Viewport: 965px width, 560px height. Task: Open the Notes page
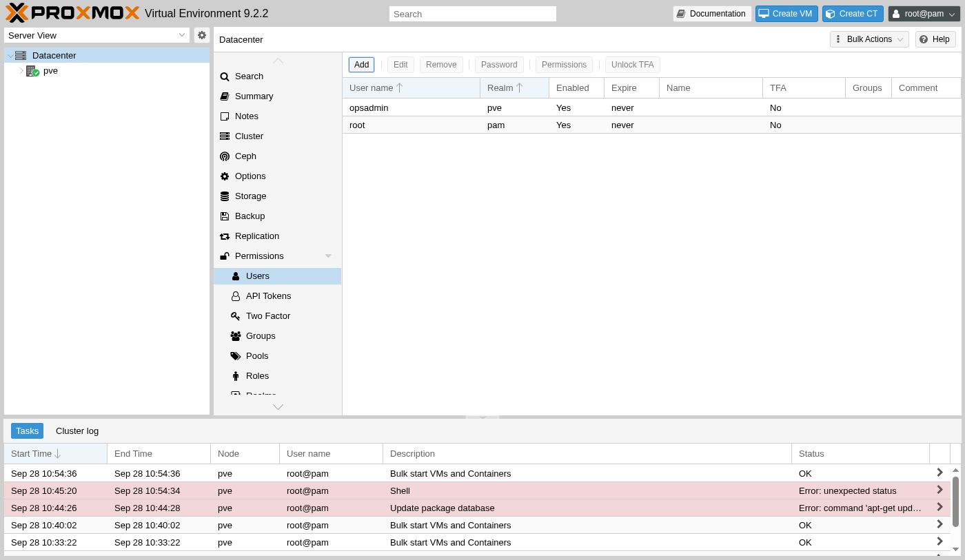pyautogui.click(x=277, y=116)
